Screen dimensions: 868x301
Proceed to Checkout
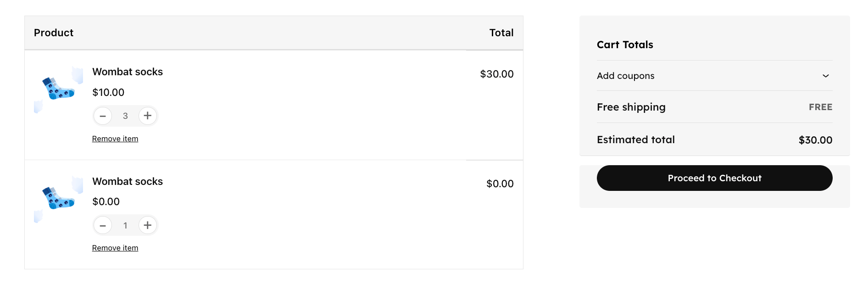[x=714, y=178]
